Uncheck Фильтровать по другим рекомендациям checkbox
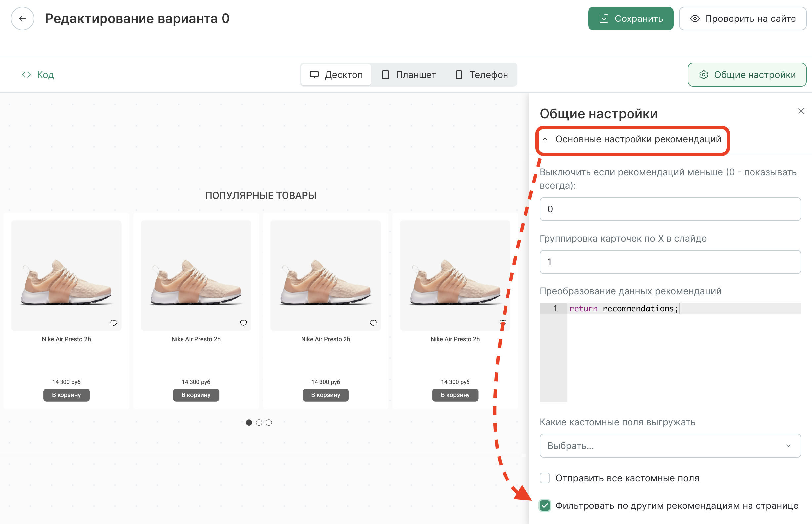Screen dimensions: 812x524 pyautogui.click(x=545, y=505)
